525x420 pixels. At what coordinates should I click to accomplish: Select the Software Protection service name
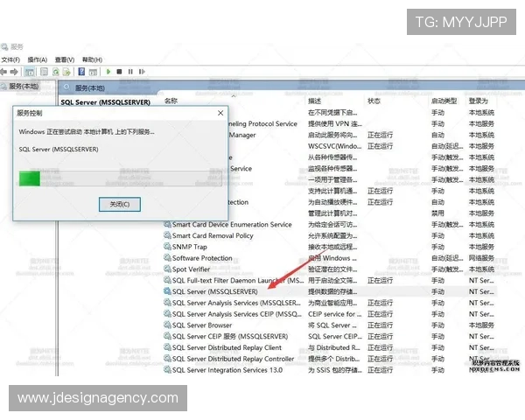click(202, 258)
